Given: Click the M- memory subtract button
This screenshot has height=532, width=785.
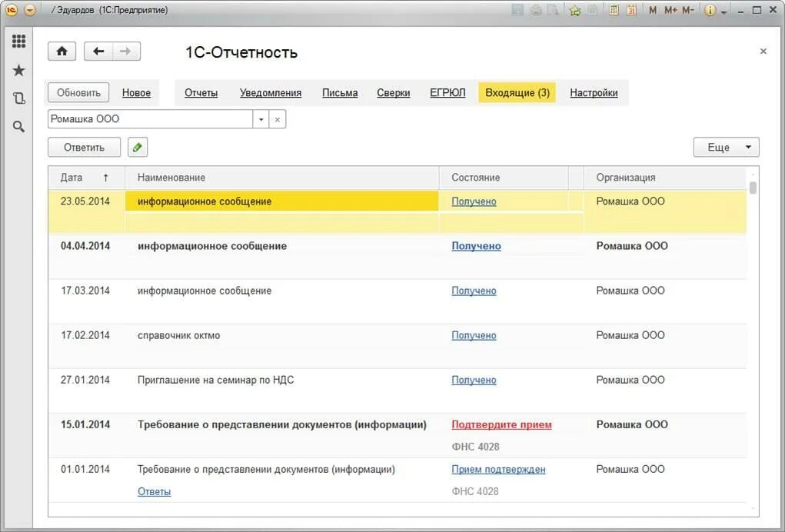Looking at the screenshot, I should (x=688, y=10).
